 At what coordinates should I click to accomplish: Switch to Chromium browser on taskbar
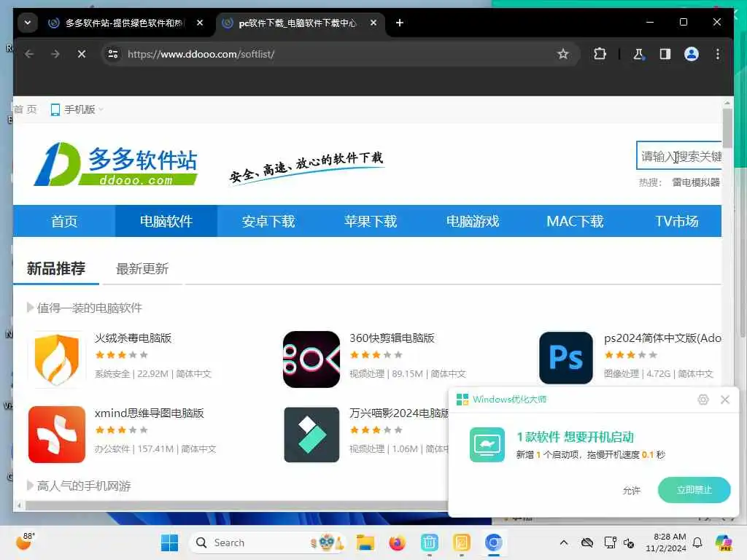click(494, 542)
